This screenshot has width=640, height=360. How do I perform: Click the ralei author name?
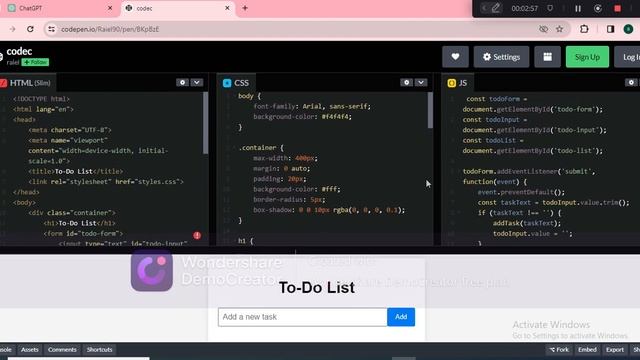13,62
